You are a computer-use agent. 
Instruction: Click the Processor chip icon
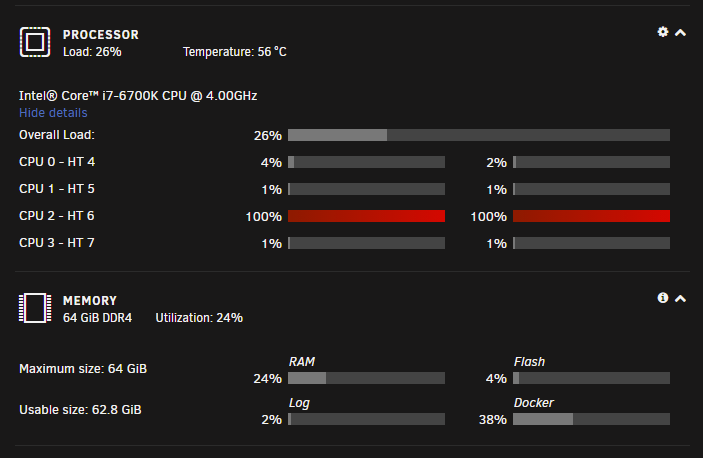(35, 42)
